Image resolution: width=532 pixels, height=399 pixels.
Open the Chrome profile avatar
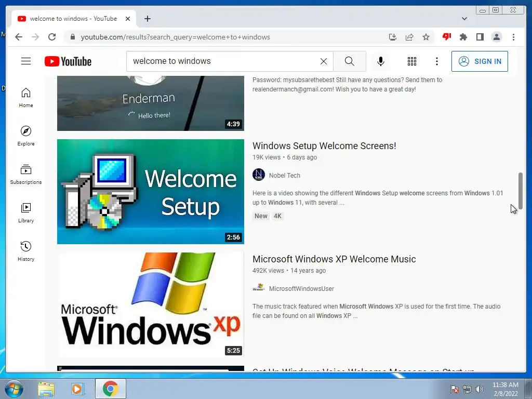coord(496,37)
